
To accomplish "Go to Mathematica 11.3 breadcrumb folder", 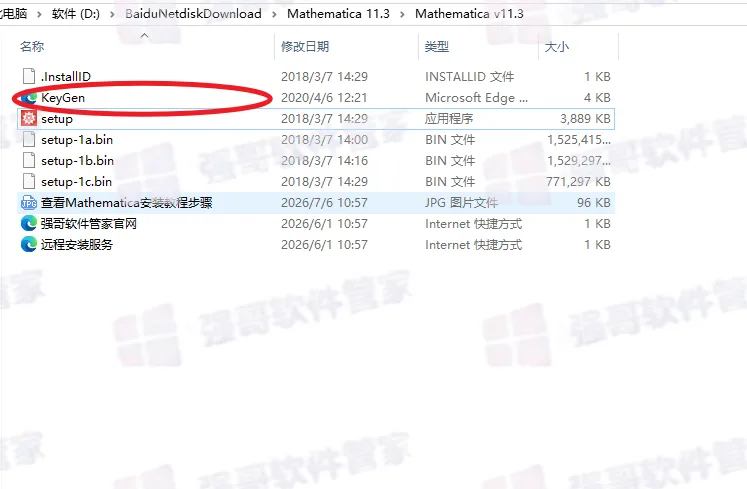I will (338, 14).
